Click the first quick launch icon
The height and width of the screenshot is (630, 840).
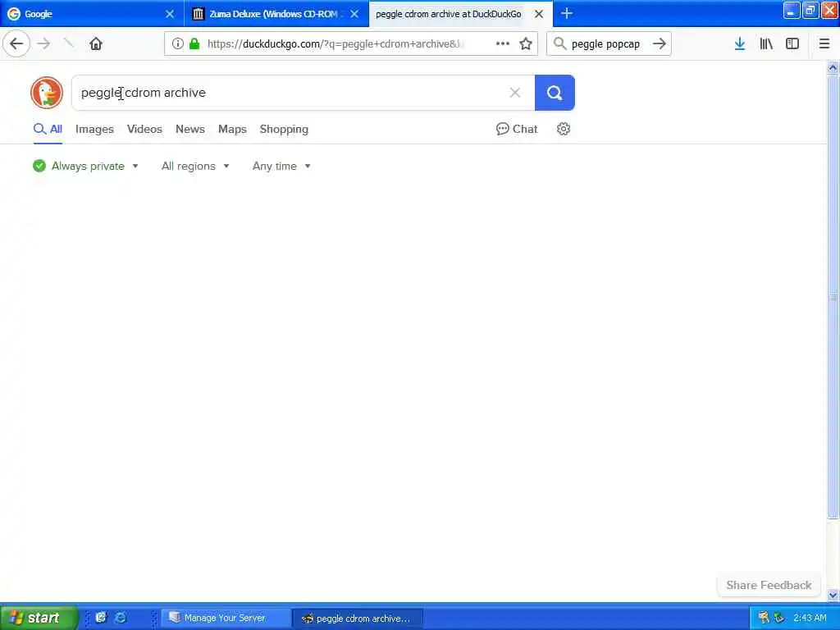pos(101,618)
